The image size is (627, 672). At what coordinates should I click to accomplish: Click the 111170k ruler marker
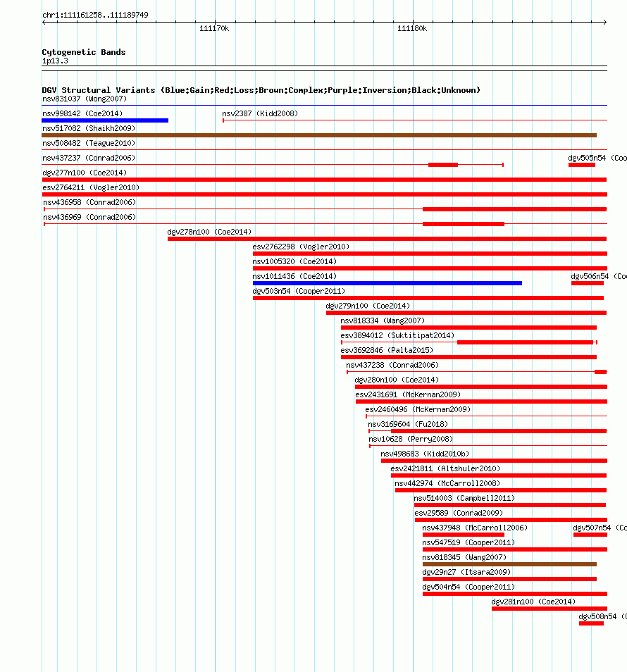pyautogui.click(x=214, y=29)
